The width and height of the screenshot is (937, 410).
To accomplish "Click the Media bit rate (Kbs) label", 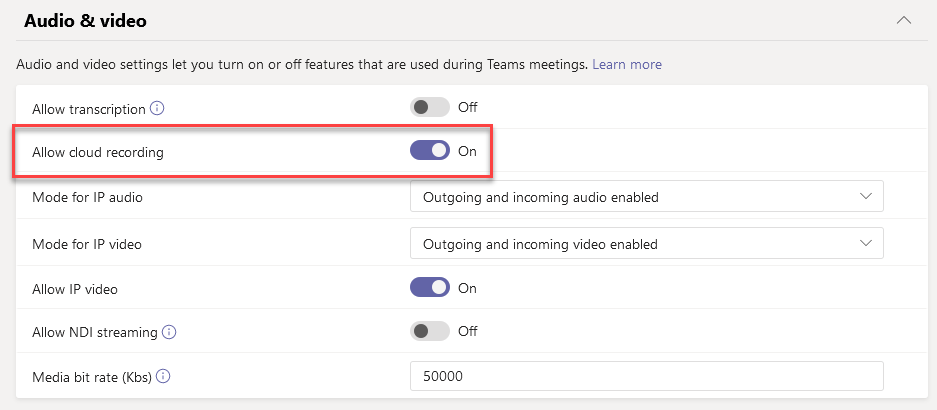I will 91,377.
